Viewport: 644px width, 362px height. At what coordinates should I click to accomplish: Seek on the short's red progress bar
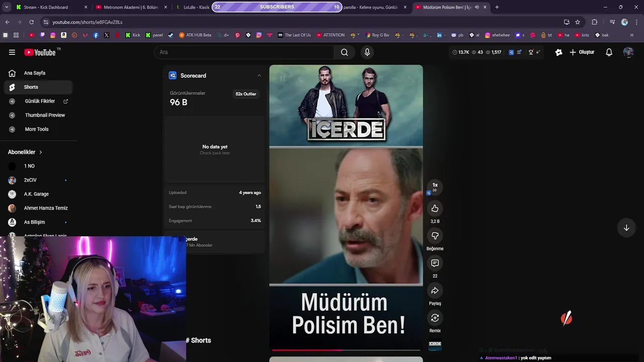click(x=346, y=350)
